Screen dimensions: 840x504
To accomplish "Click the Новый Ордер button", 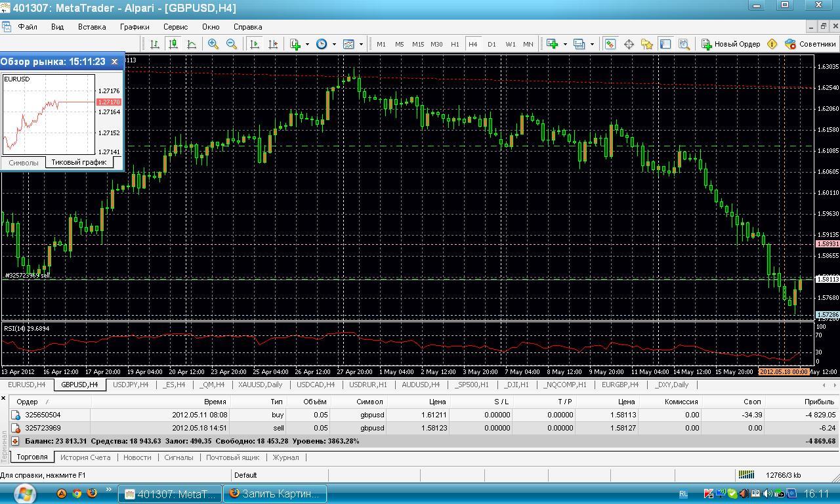I will [x=730, y=44].
